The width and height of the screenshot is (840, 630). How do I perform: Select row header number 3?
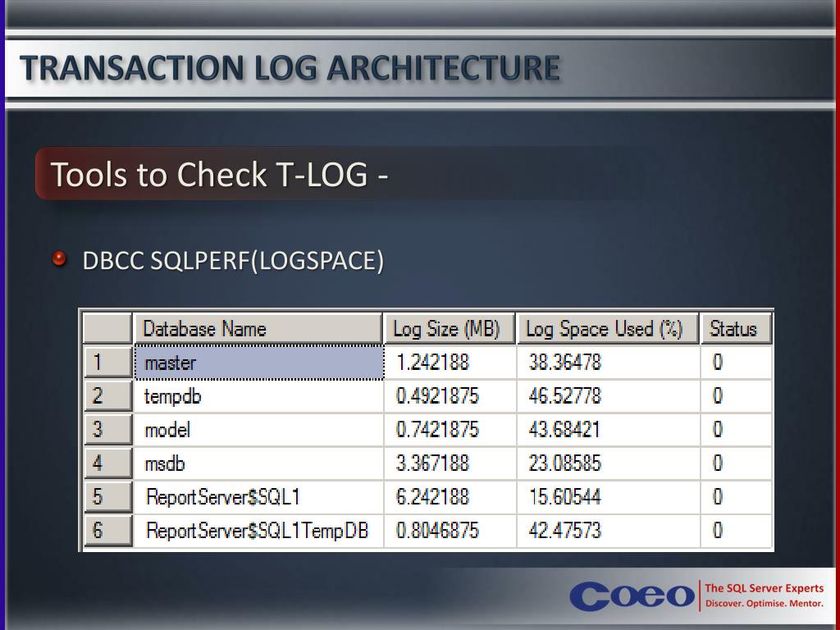(108, 430)
